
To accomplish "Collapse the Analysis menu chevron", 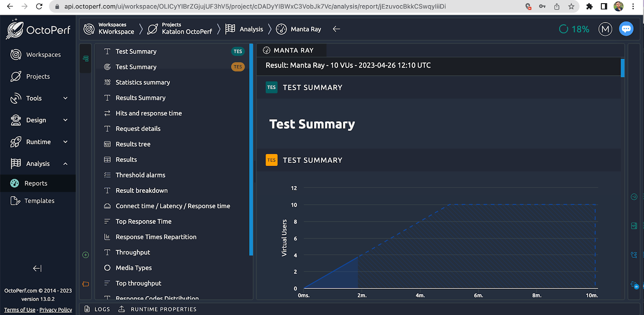I will click(x=66, y=164).
